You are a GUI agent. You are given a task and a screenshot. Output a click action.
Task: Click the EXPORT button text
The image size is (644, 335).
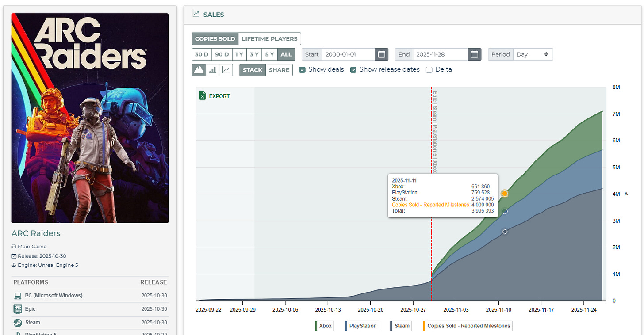click(219, 96)
